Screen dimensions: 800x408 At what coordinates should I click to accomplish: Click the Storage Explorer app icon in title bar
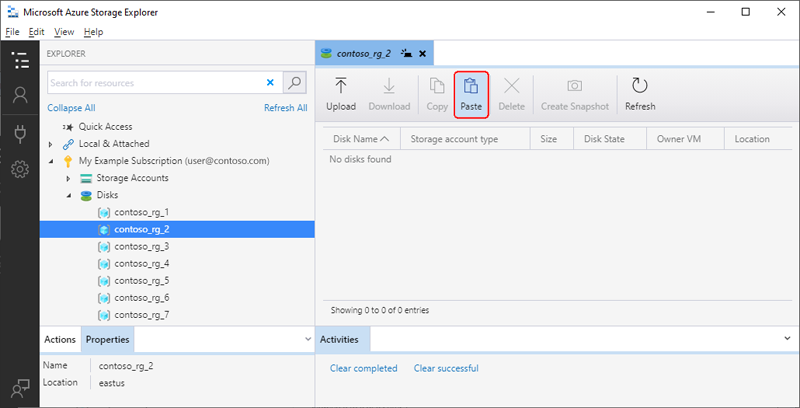13,12
